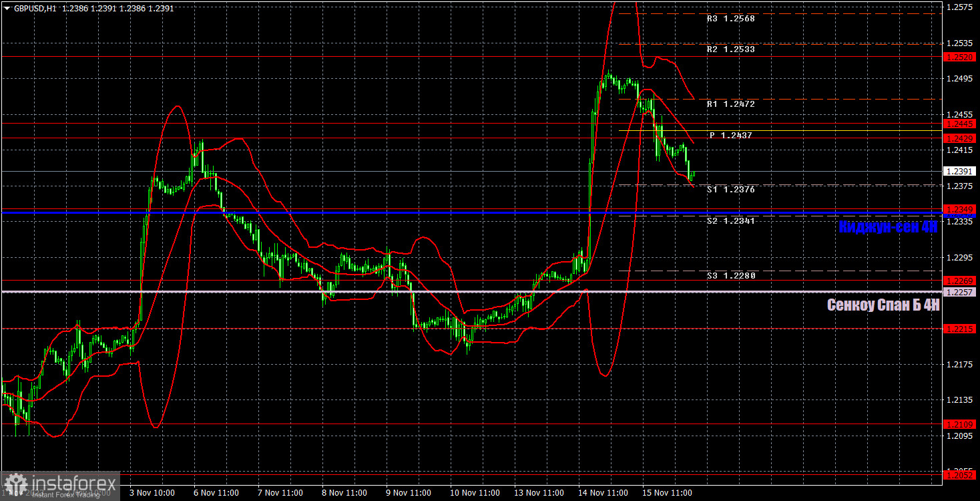The image size is (980, 501).
Task: Click the 7 Nov 11:00 time label
Action: pyautogui.click(x=280, y=493)
